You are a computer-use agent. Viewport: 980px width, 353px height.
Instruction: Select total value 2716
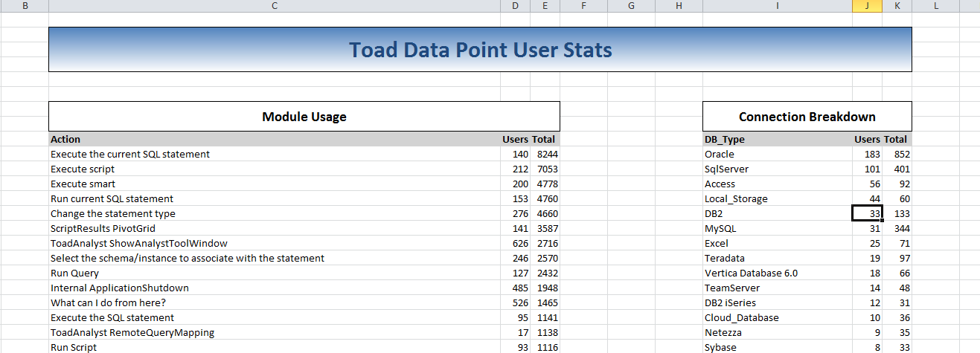click(x=545, y=243)
